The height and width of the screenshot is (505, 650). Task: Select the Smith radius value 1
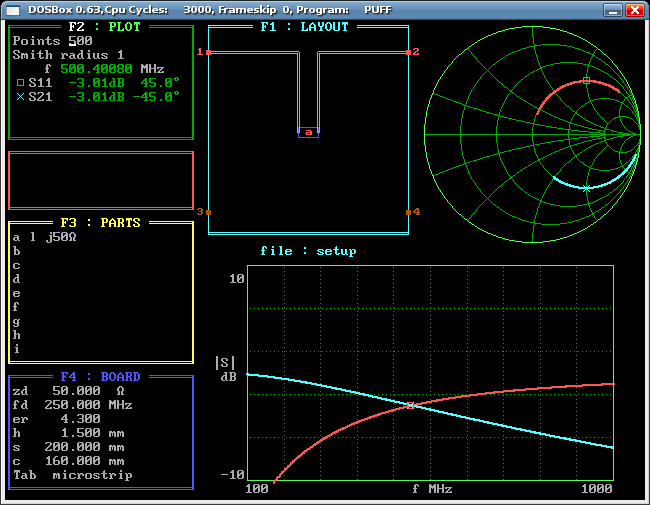pyautogui.click(x=120, y=55)
